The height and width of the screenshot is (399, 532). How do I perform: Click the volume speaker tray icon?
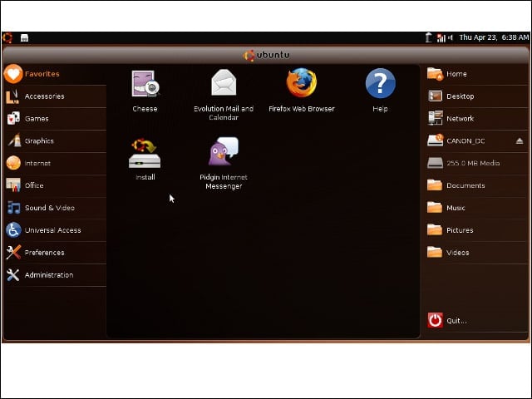pos(451,37)
